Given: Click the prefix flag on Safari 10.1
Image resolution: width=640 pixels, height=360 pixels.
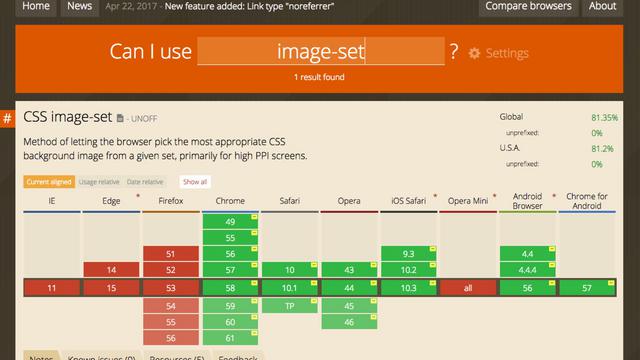Looking at the screenshot, I should click(x=313, y=283).
